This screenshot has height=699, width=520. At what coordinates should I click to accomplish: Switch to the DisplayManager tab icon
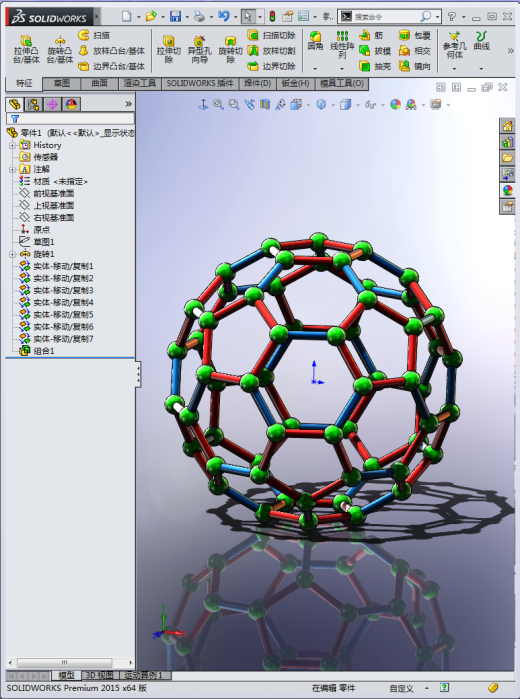click(71, 104)
